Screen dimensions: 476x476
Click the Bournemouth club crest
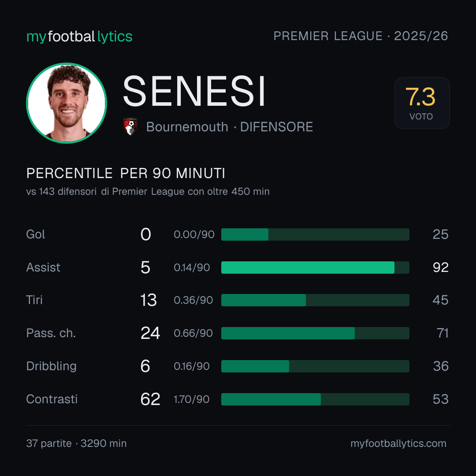coord(130,126)
